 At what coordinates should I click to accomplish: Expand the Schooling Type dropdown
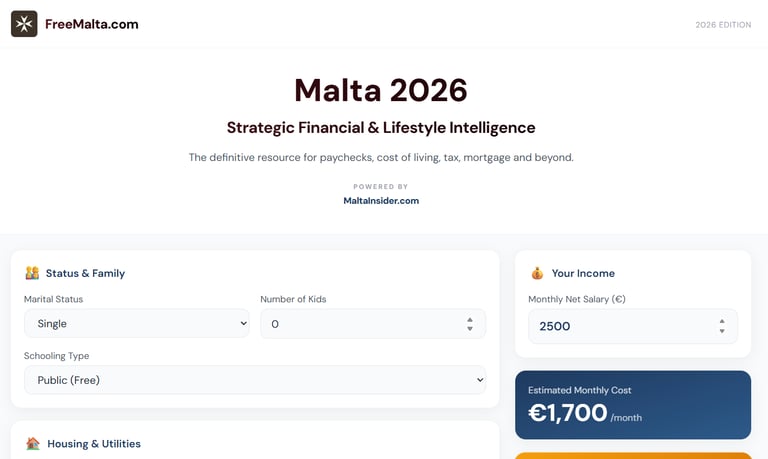254,380
